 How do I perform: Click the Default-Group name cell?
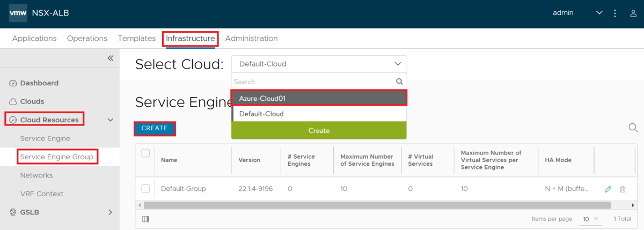(183, 189)
